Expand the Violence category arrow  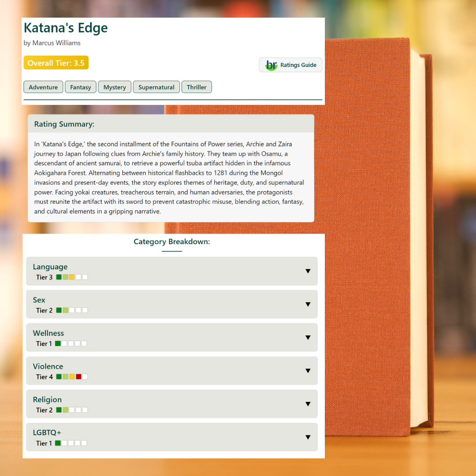pos(308,371)
